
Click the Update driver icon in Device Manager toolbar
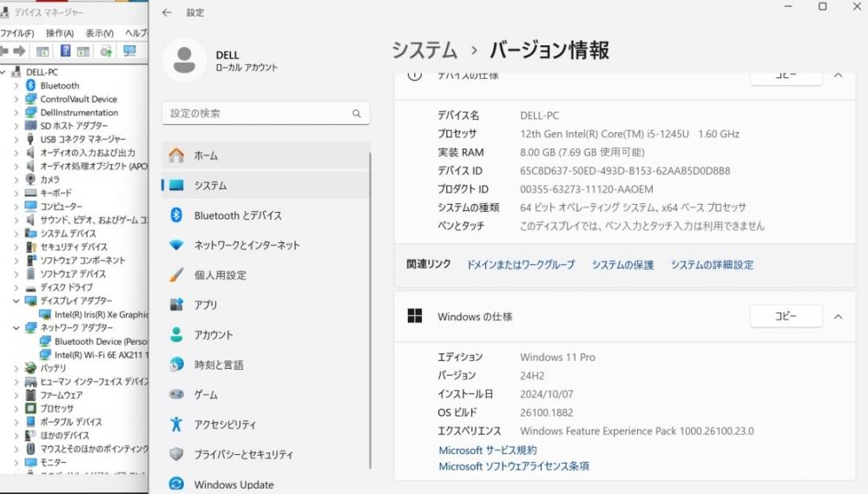tap(106, 51)
